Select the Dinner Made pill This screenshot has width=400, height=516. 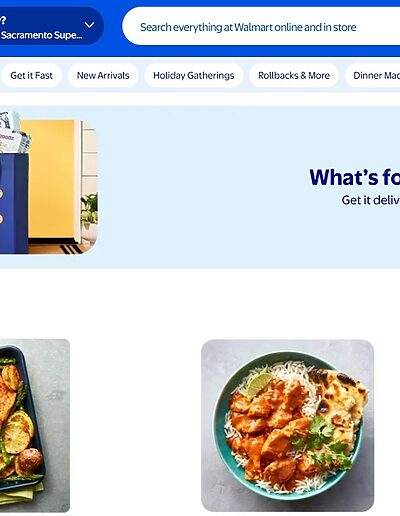[372, 75]
